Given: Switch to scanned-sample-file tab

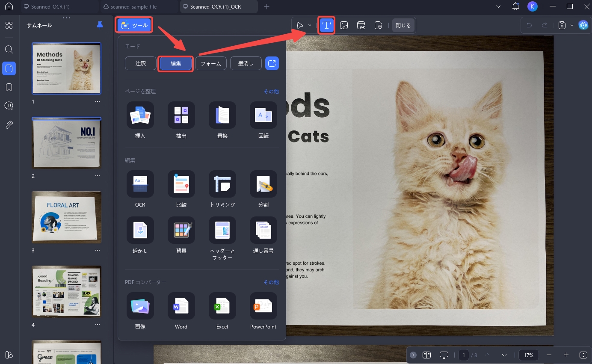Looking at the screenshot, I should click(139, 7).
